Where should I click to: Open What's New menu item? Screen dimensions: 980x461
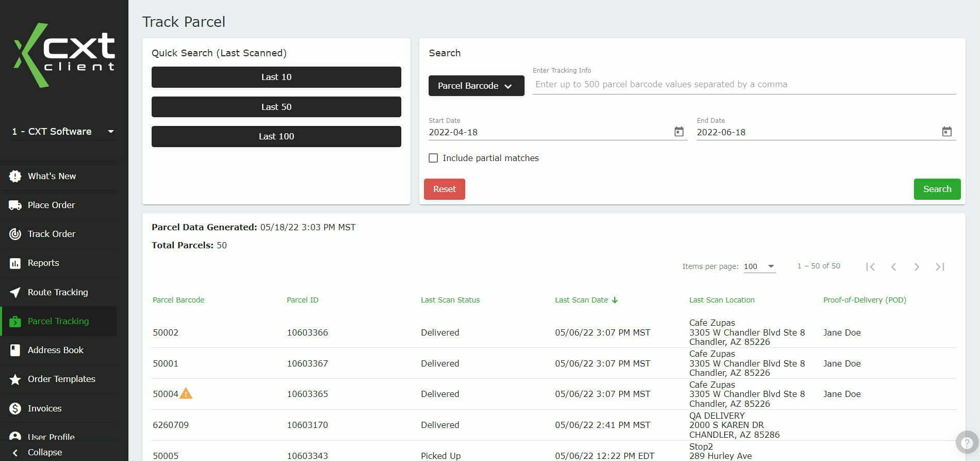pyautogui.click(x=59, y=177)
